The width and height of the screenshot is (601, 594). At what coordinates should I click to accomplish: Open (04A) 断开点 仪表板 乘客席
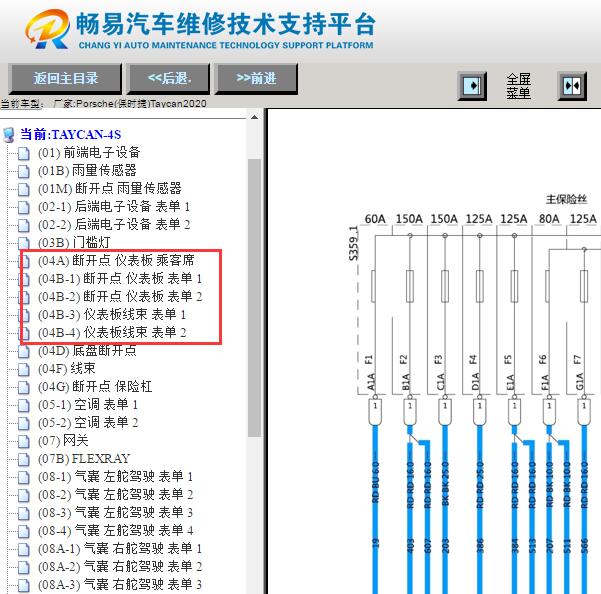(116, 261)
